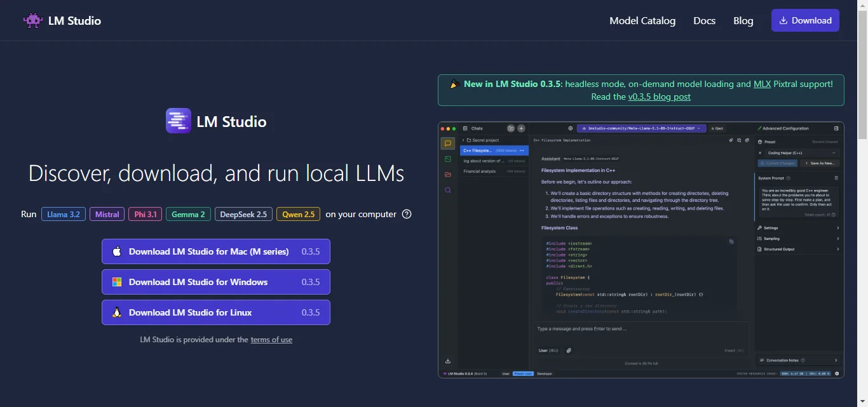This screenshot has width=868, height=407.
Task: Click Save As New button in preview
Action: point(820,163)
